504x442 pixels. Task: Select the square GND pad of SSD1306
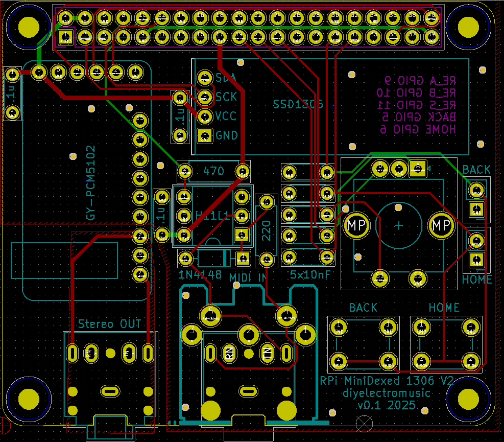coord(205,135)
